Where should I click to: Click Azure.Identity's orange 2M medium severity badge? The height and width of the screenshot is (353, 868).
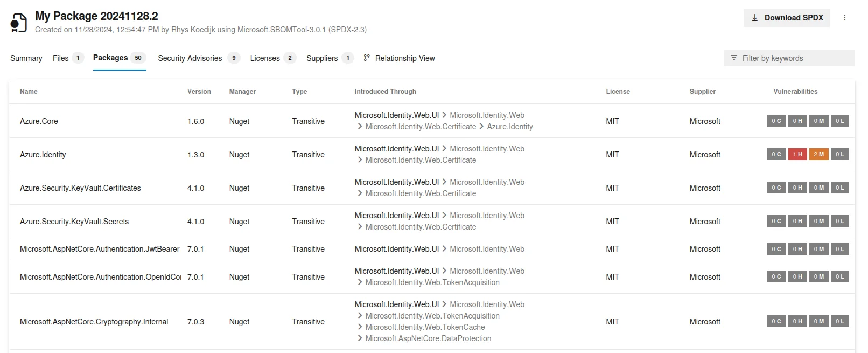818,154
